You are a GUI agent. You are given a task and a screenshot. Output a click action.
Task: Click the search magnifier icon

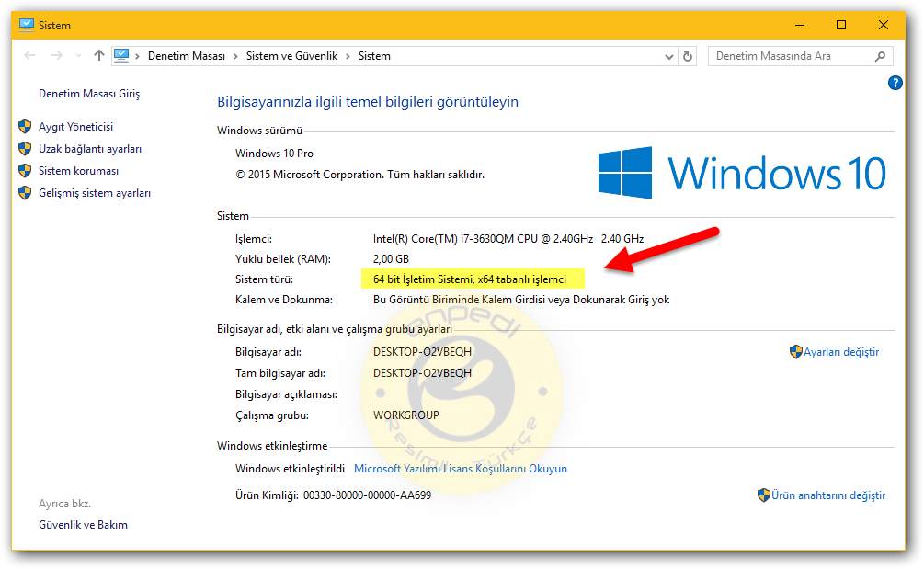coord(881,57)
